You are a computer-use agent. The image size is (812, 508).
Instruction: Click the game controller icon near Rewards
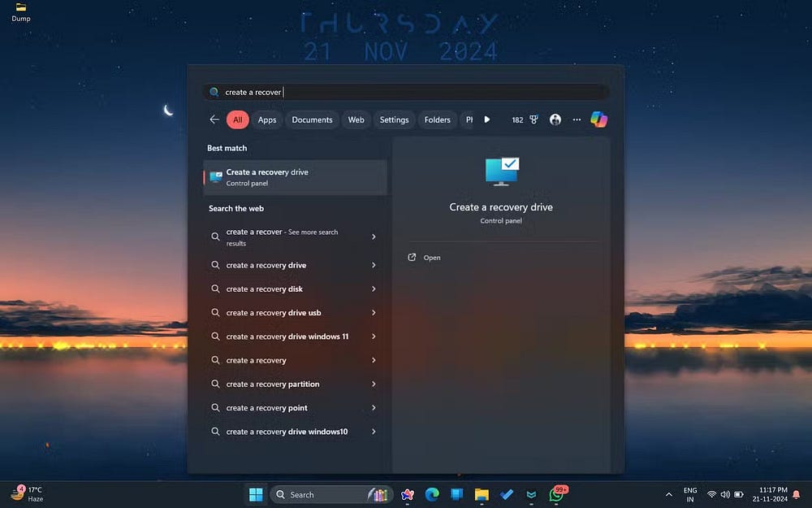click(x=533, y=119)
